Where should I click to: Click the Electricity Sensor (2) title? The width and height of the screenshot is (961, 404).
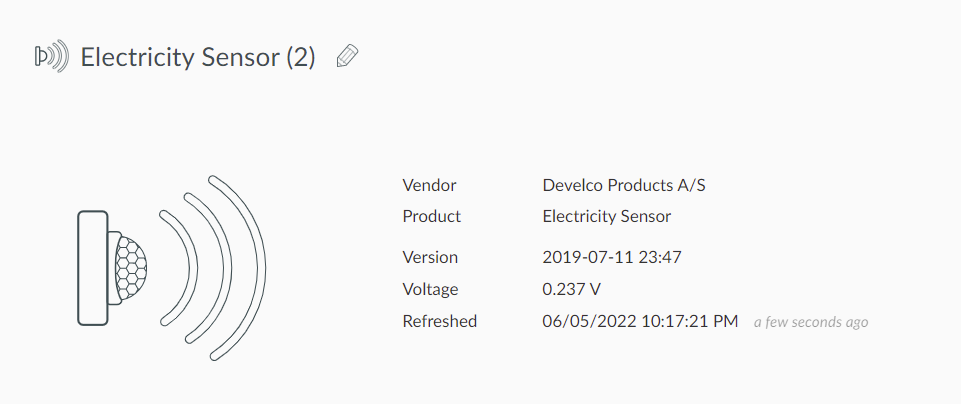(198, 57)
